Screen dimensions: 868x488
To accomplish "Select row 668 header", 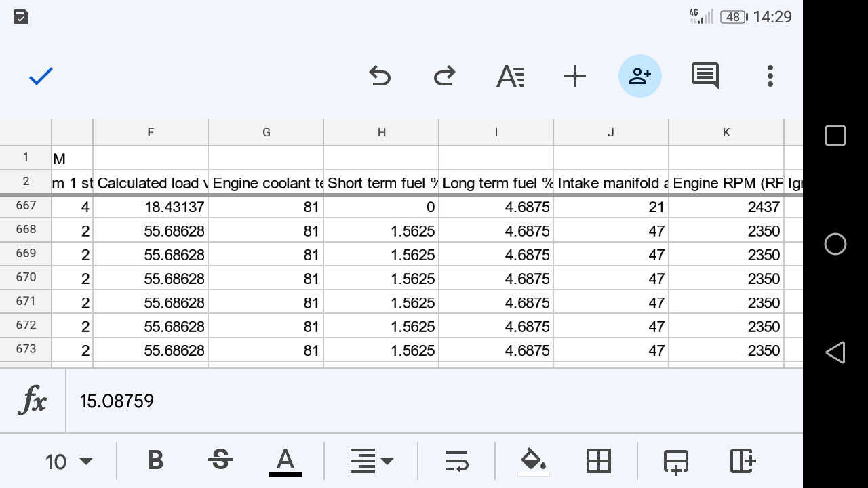I will coord(26,230).
